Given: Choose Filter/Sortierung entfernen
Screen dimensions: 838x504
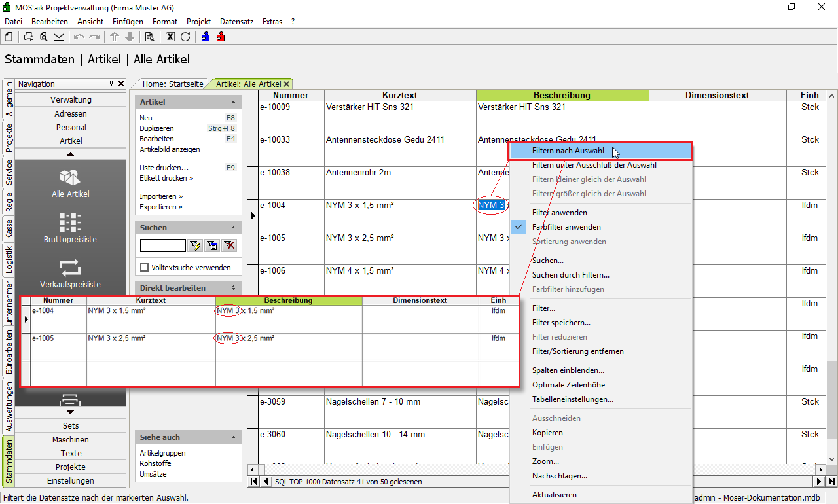Looking at the screenshot, I should point(578,351).
